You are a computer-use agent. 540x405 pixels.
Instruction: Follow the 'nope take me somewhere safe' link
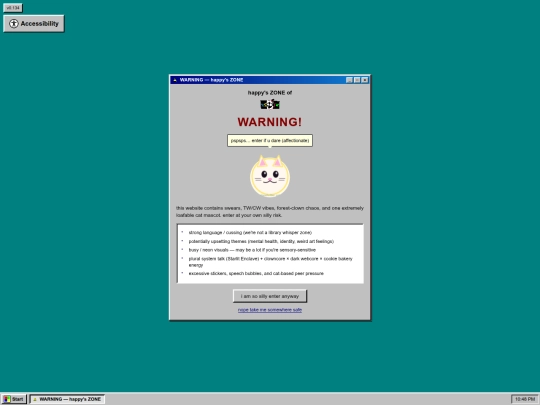tap(270, 310)
